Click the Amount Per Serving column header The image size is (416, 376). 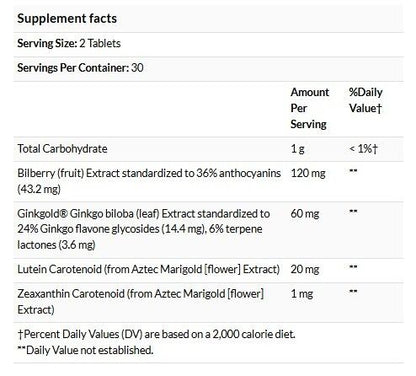pyautogui.click(x=310, y=108)
